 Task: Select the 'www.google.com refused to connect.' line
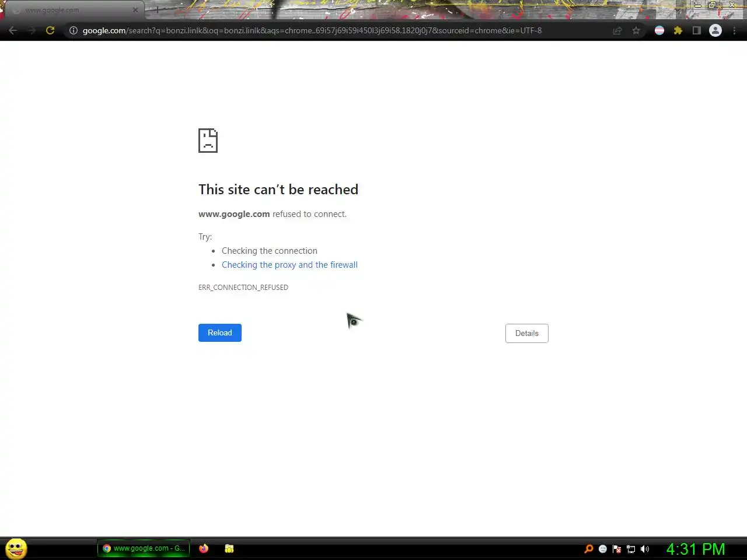point(273,214)
